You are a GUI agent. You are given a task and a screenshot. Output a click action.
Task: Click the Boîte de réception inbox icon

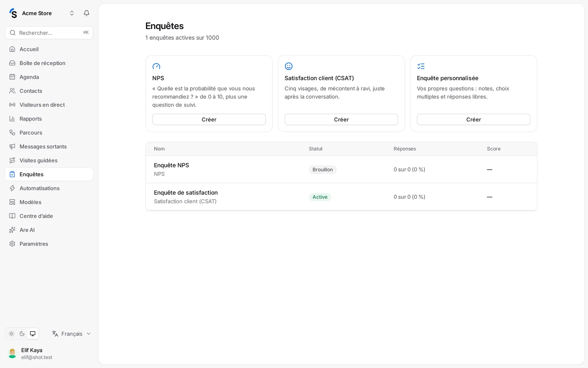tap(12, 63)
